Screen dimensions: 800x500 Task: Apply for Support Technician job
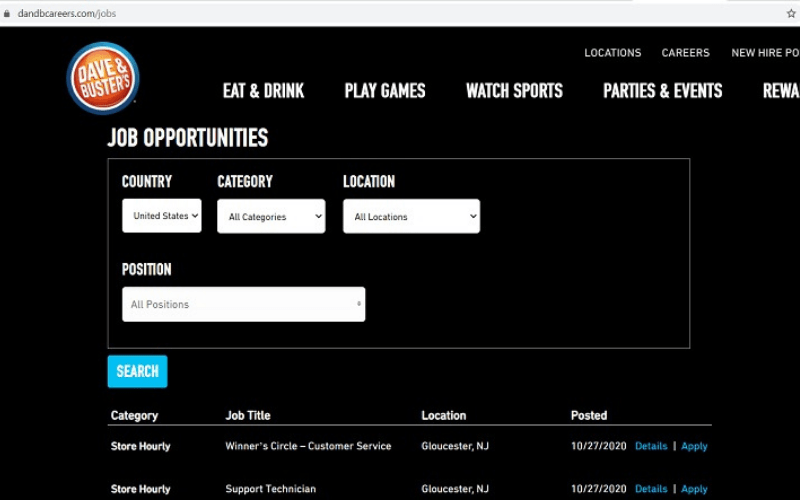694,489
